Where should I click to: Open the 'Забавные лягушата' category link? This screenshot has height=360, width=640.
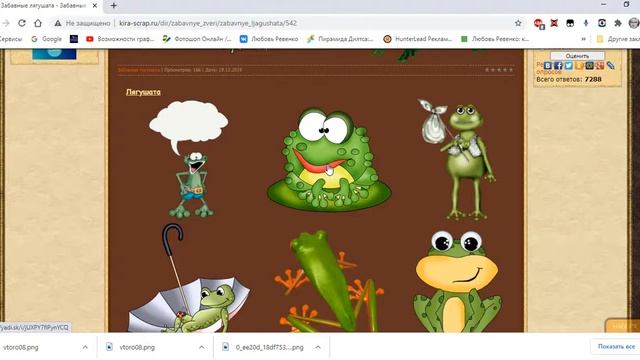(x=139, y=70)
